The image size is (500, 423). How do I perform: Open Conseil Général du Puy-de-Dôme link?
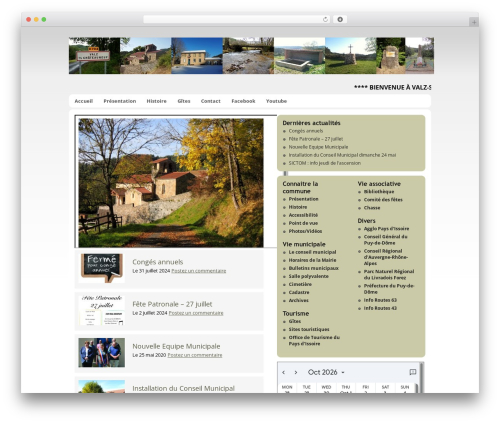point(385,240)
